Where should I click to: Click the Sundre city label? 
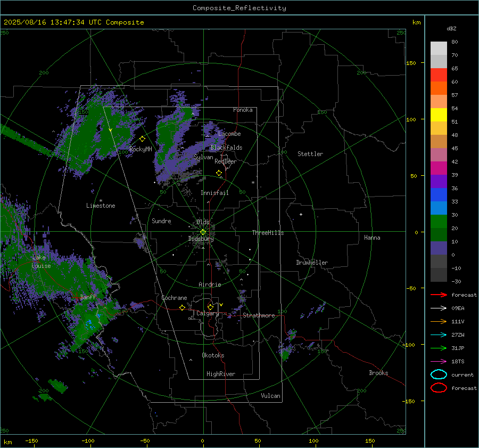[161, 221]
